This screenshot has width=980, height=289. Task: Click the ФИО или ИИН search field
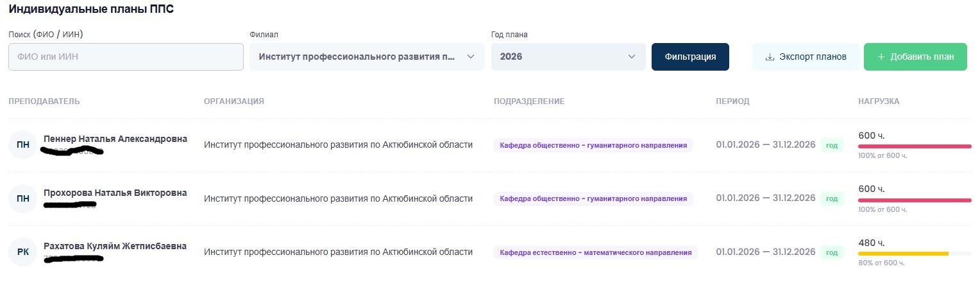pos(126,57)
